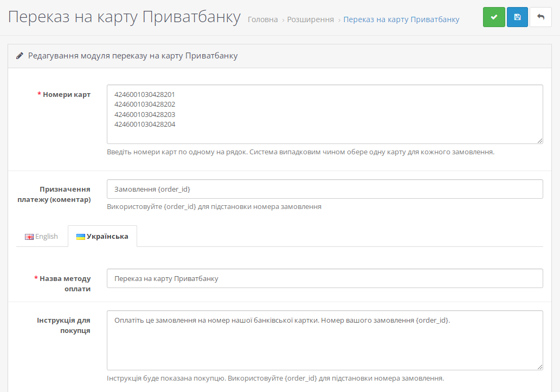Click the blue floppy disk save button

coord(517,17)
